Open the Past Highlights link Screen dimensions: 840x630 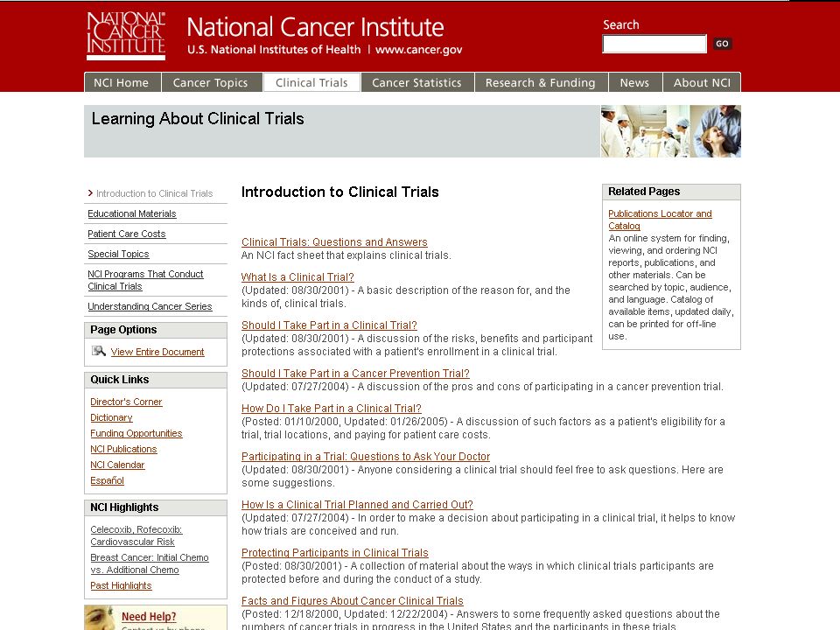121,585
